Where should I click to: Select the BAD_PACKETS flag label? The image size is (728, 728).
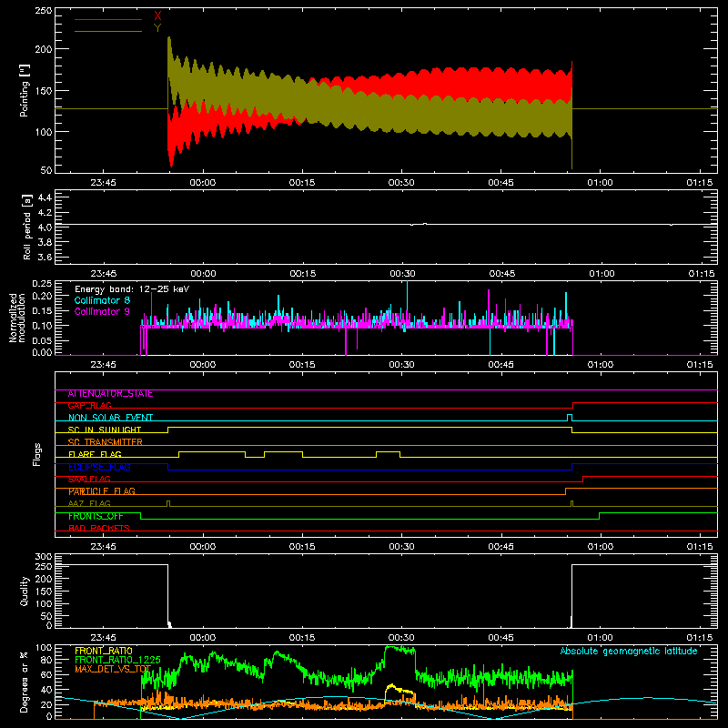[x=99, y=529]
